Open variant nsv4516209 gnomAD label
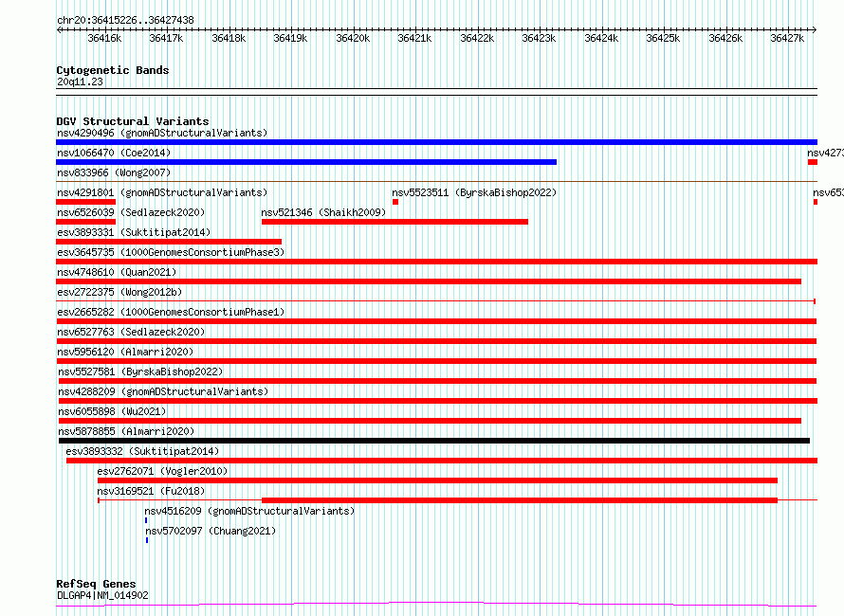844x616 pixels. pyautogui.click(x=249, y=511)
